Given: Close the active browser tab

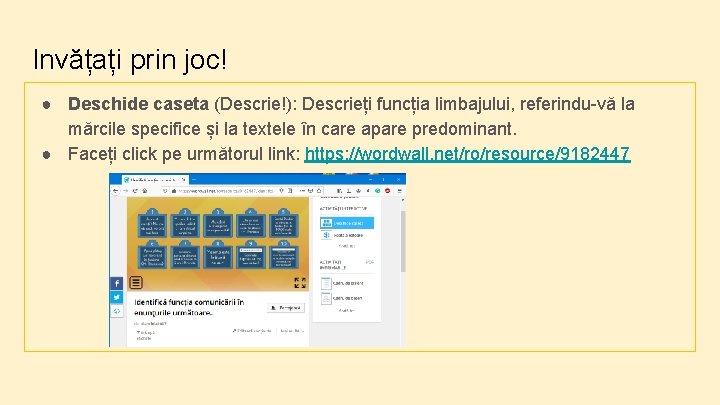Looking at the screenshot, I should (184, 180).
